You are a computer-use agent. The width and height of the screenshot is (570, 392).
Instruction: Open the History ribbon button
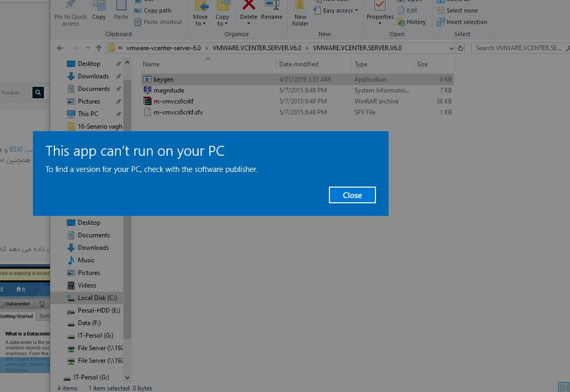click(x=412, y=22)
